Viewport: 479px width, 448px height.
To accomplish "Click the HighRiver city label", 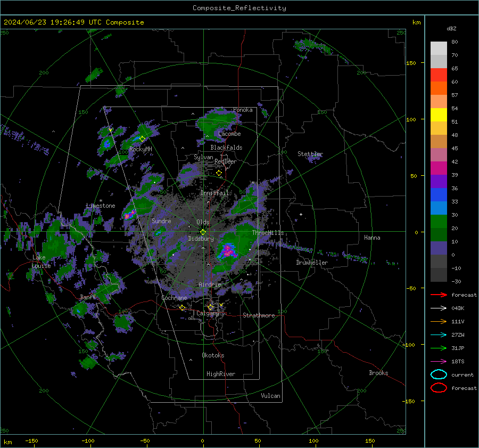I will [x=221, y=374].
